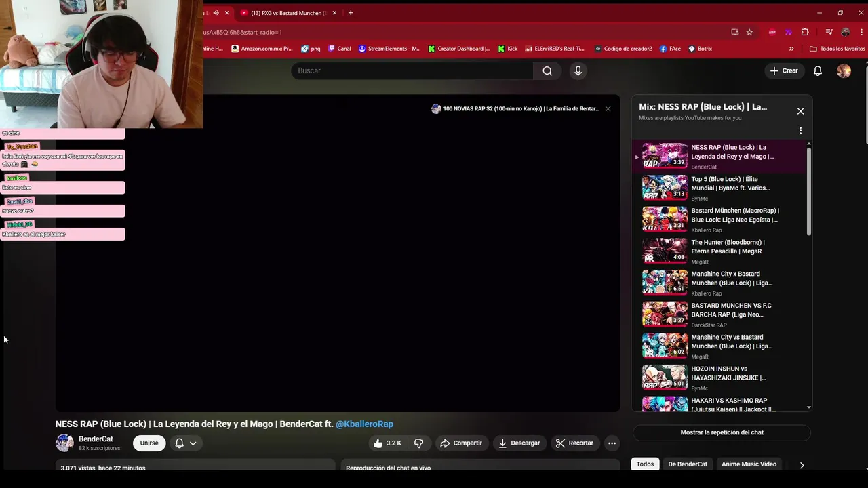The width and height of the screenshot is (868, 488).
Task: Open the Crear menu
Action: 784,70
